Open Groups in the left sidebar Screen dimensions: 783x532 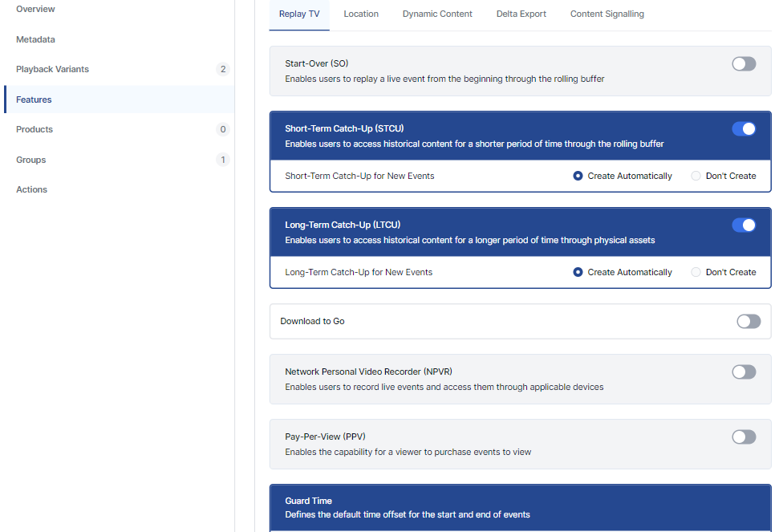pyautogui.click(x=31, y=160)
